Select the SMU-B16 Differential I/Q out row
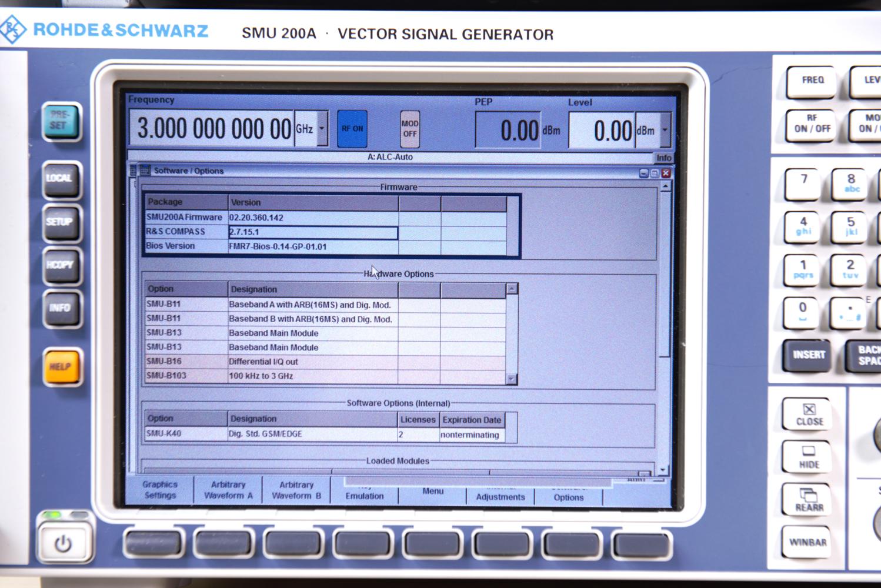Screen dimensions: 881x588 (325, 362)
